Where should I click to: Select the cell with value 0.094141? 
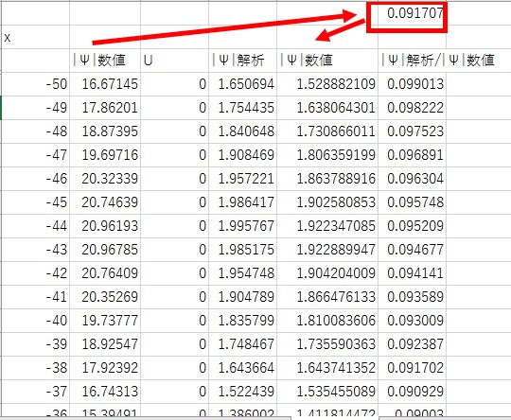[x=412, y=273]
